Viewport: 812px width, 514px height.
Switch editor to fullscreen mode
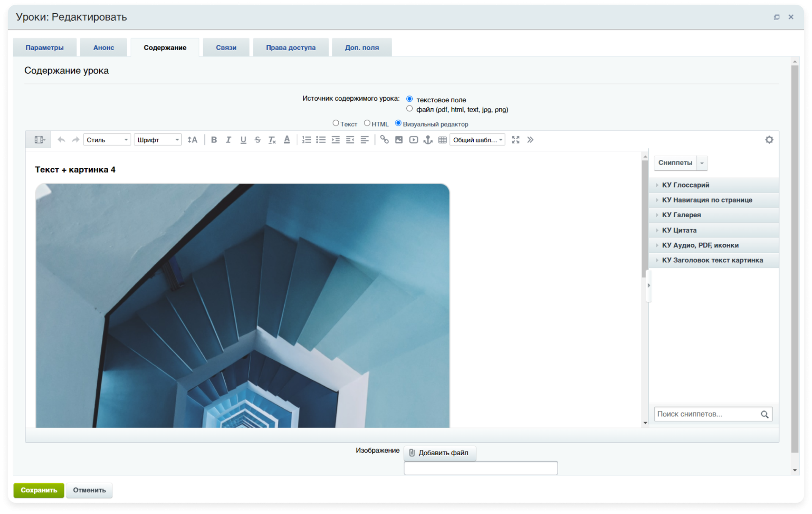pos(516,140)
